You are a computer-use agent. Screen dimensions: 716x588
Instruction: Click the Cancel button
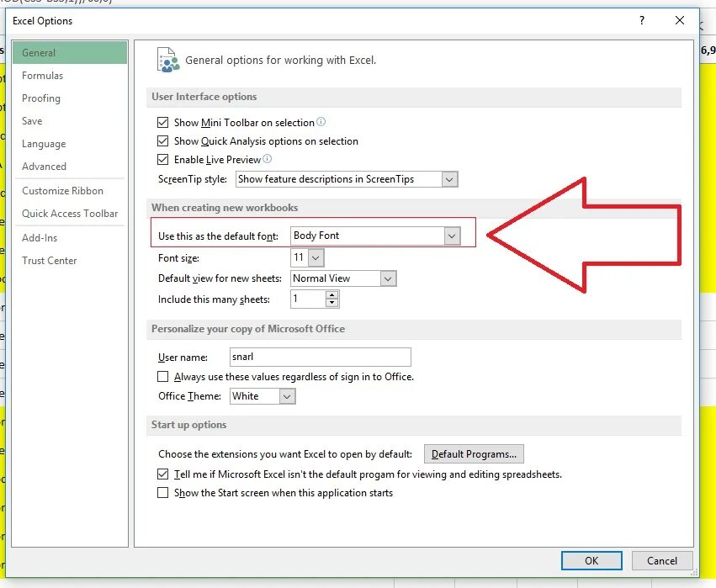[661, 560]
